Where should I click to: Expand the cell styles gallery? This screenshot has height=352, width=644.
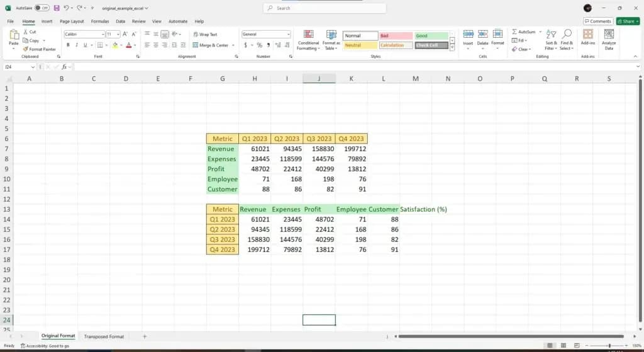452,48
